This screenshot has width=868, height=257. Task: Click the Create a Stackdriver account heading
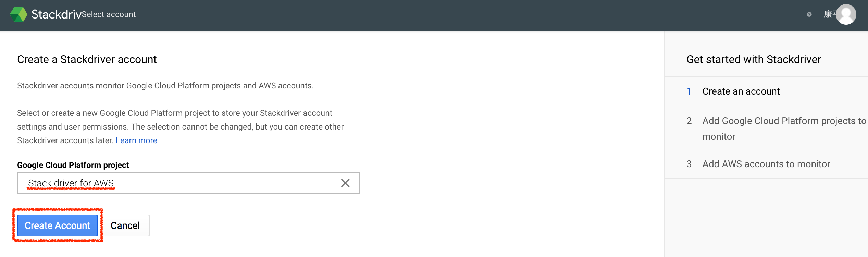click(87, 59)
